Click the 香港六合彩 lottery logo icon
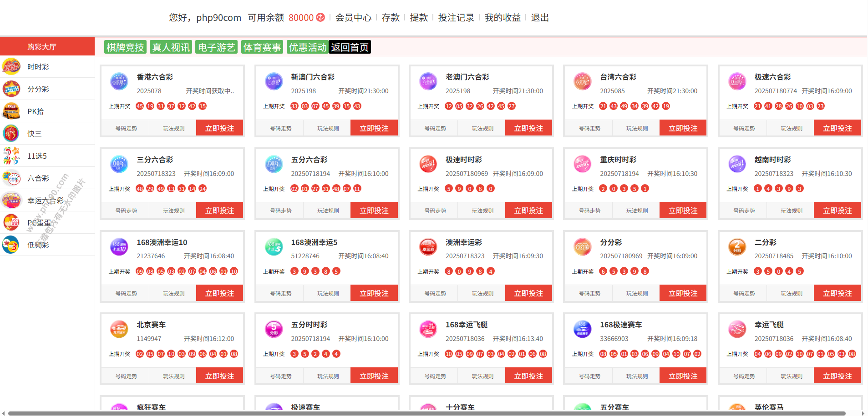The width and height of the screenshot is (868, 416). click(119, 82)
